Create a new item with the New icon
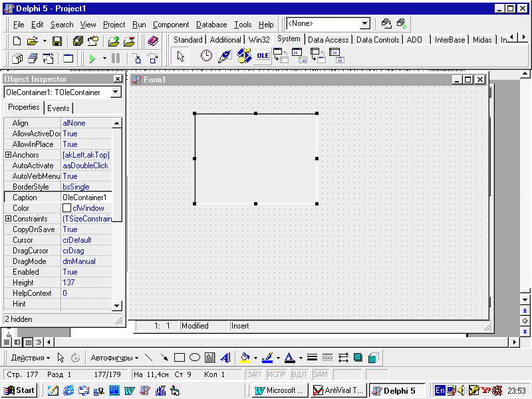 (17, 41)
